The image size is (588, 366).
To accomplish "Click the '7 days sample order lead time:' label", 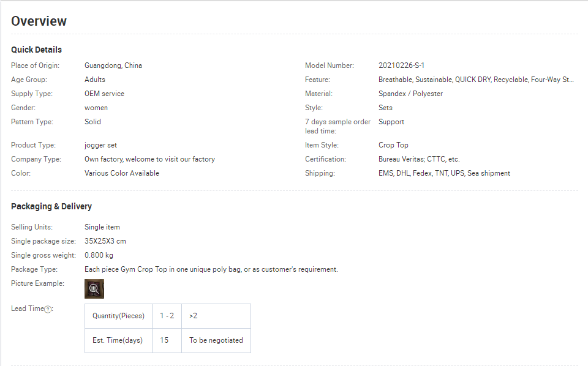I will point(337,127).
